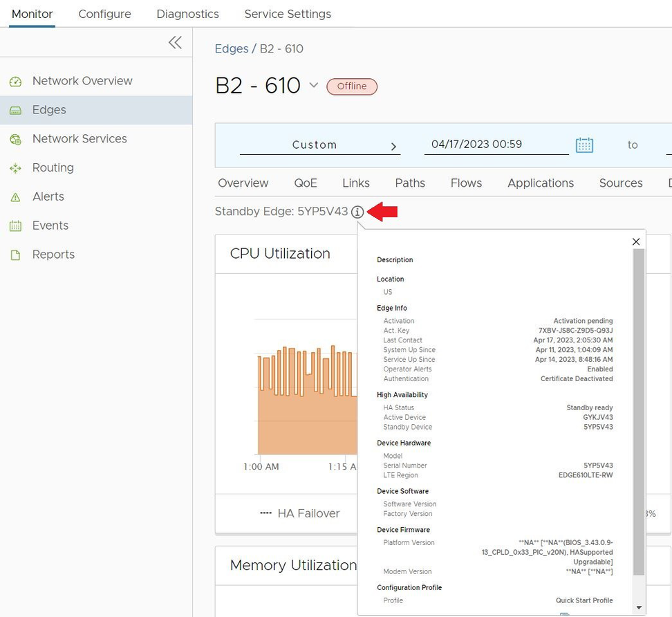Viewport: 672px width, 617px height.
Task: Click the Events calendar icon in sidebar
Action: coord(15,226)
